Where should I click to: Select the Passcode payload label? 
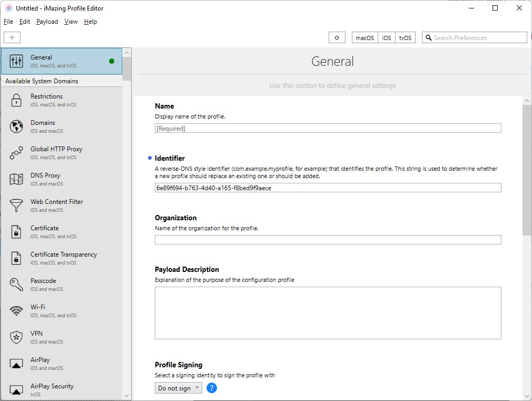pos(43,281)
